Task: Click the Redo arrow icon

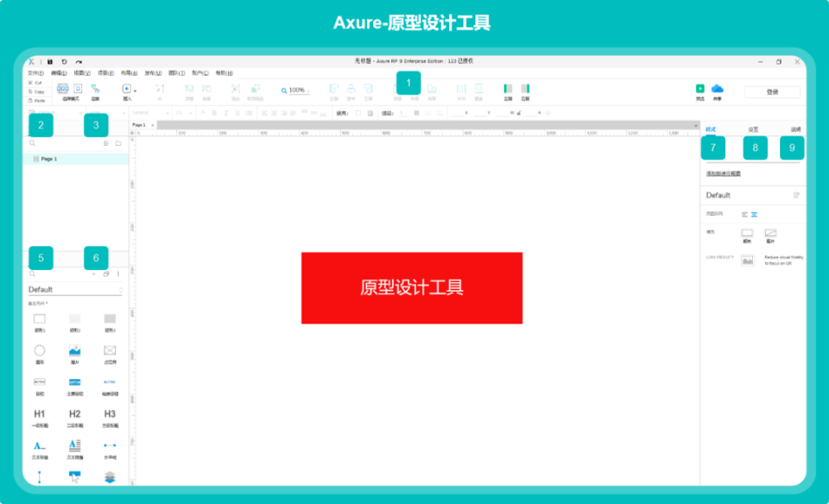Action: pos(79,62)
